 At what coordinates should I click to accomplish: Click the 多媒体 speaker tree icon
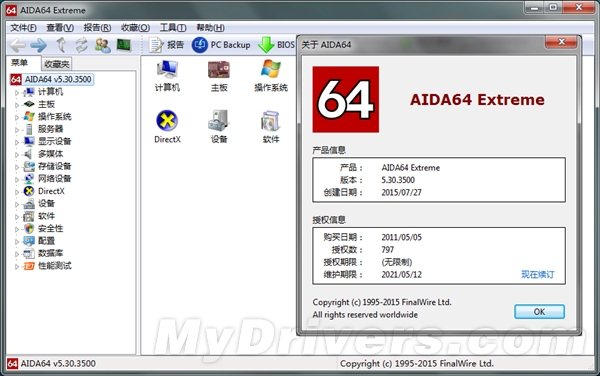coord(28,154)
